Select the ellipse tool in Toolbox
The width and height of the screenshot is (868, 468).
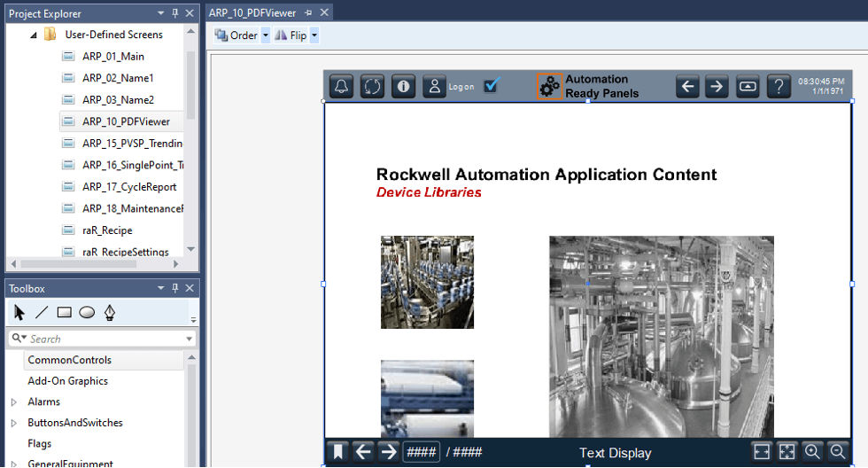coord(87,312)
